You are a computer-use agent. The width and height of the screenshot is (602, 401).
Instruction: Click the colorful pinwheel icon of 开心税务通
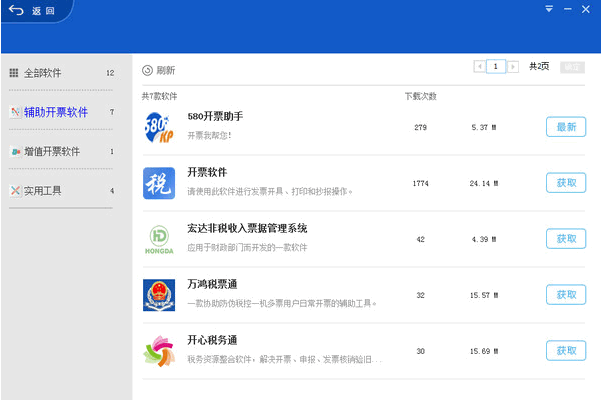pos(159,351)
